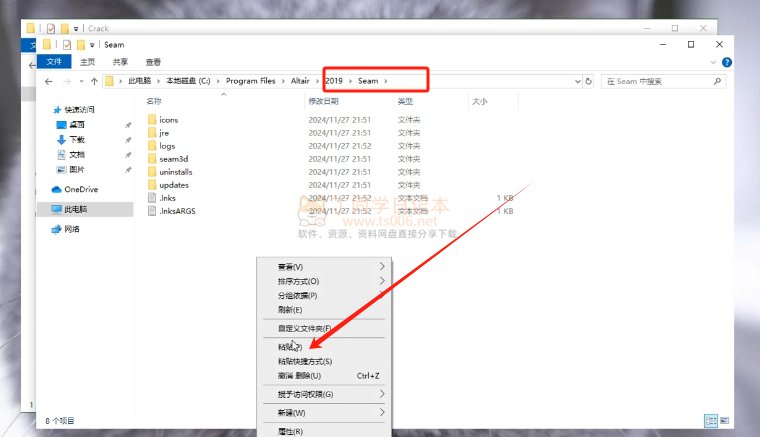The width and height of the screenshot is (760, 437).
Task: Sort by 类型 column header
Action: 405,101
